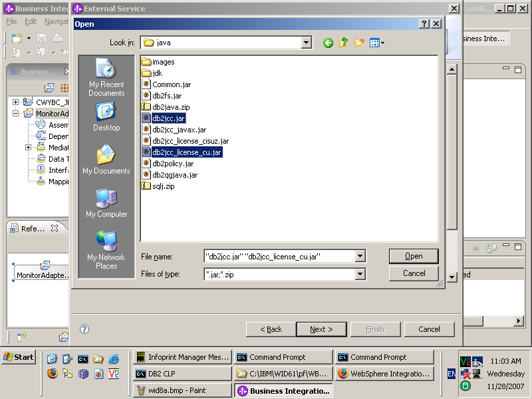This screenshot has height=399, width=532.
Task: Select db2qgjava.jar file
Action: pos(170,175)
